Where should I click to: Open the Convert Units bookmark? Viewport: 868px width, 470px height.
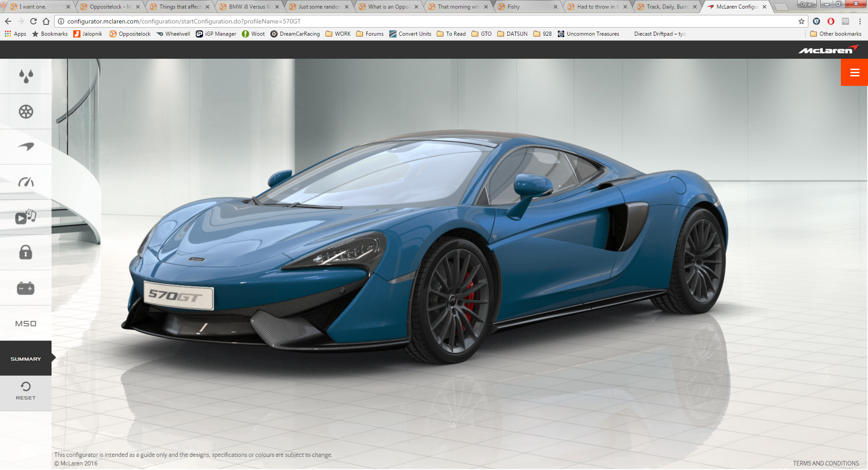click(x=410, y=34)
